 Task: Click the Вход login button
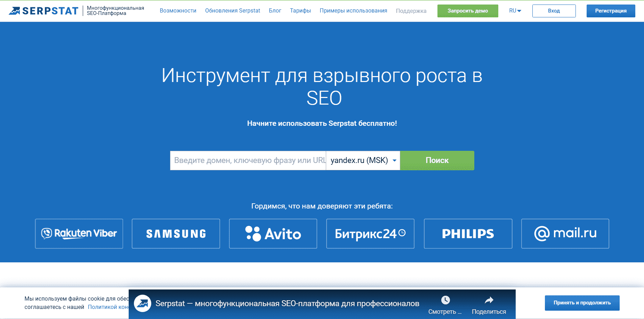554,11
